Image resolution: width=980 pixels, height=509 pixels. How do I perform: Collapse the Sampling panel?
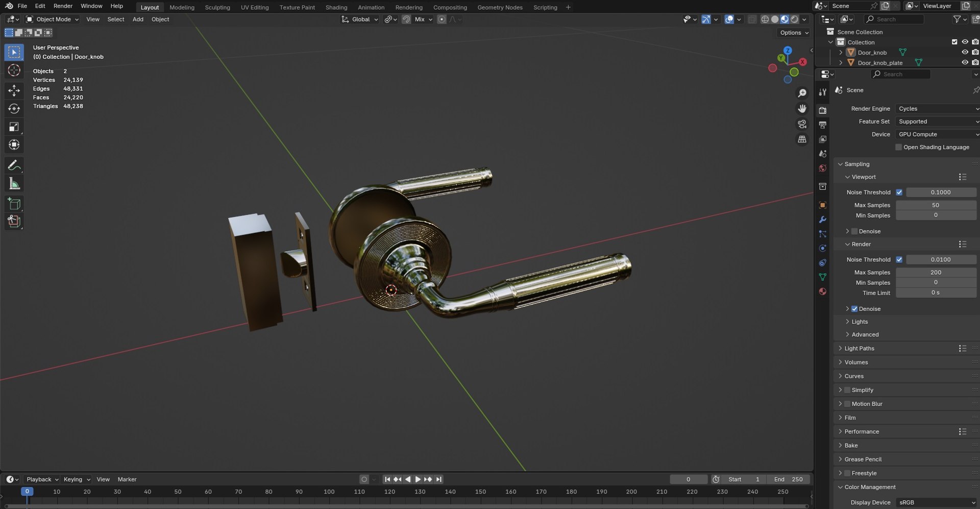coord(856,164)
